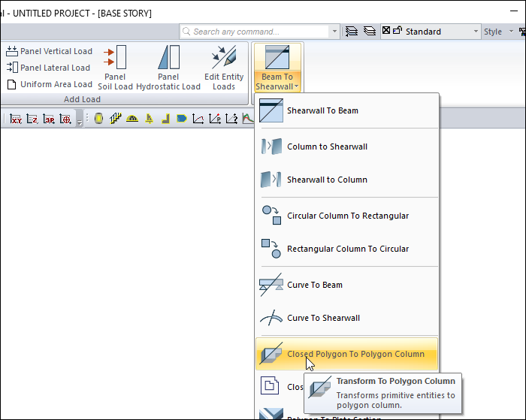Select Shearwall To Beam menu item
526x420 pixels.
322,110
